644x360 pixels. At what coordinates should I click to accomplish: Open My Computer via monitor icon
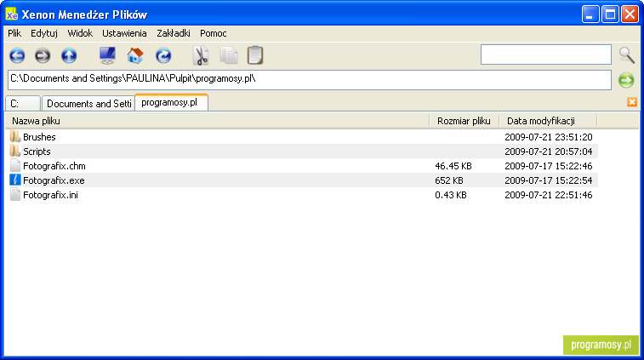click(107, 55)
